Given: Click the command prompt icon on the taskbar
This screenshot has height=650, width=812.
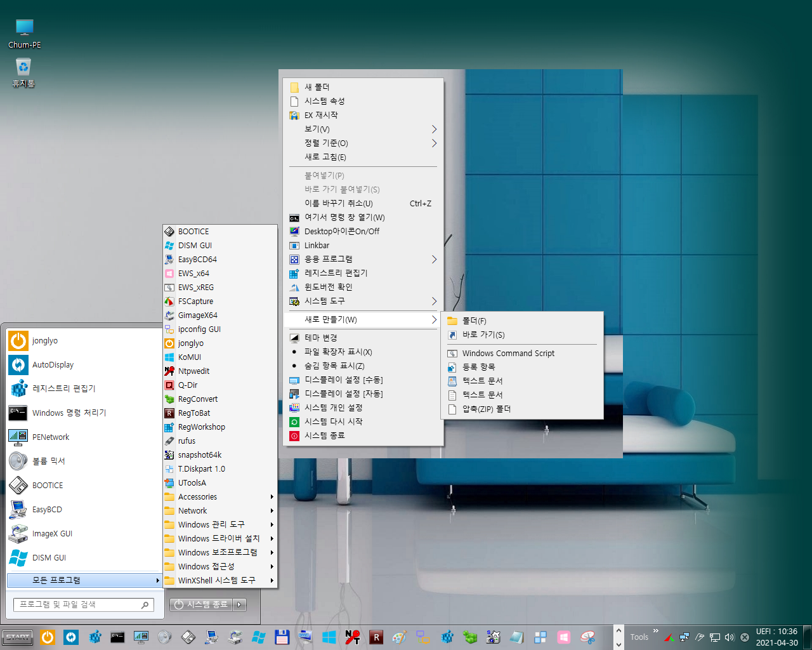Looking at the screenshot, I should (x=117, y=637).
